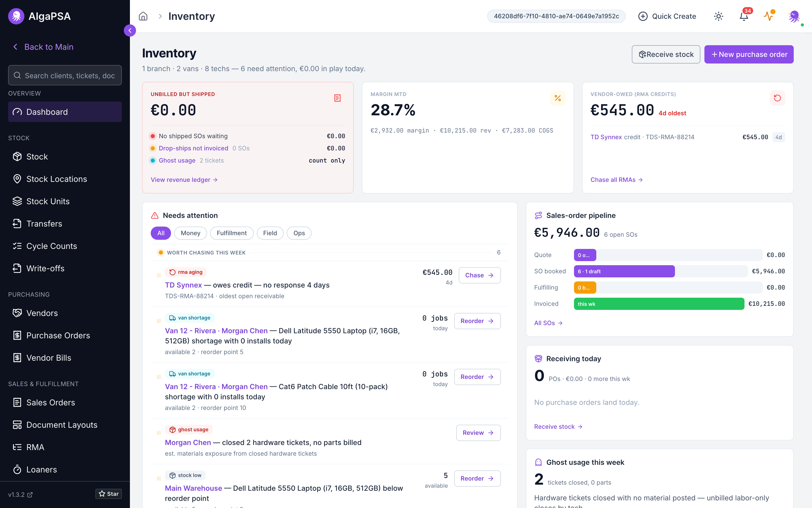812x508 pixels.
Task: Click the Sales Orders icon
Action: [17, 402]
